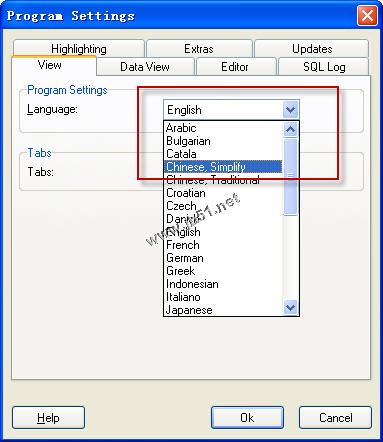
Task: Pick Czech in the language list
Action: click(223, 206)
